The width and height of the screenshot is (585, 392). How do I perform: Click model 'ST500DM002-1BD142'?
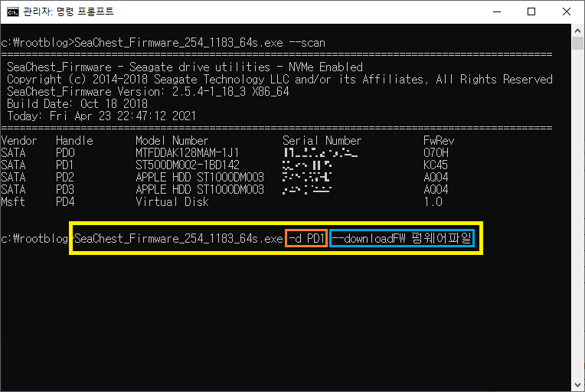point(188,165)
